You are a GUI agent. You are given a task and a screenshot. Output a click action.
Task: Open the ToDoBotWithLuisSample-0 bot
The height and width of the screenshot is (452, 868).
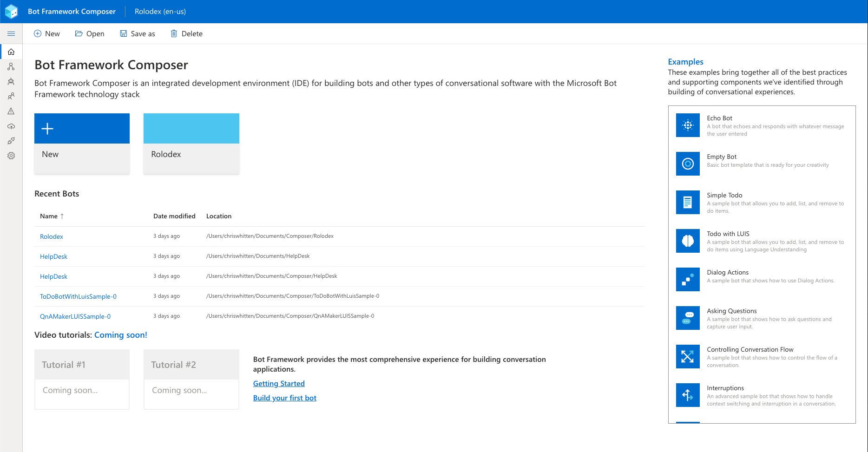[x=78, y=296]
